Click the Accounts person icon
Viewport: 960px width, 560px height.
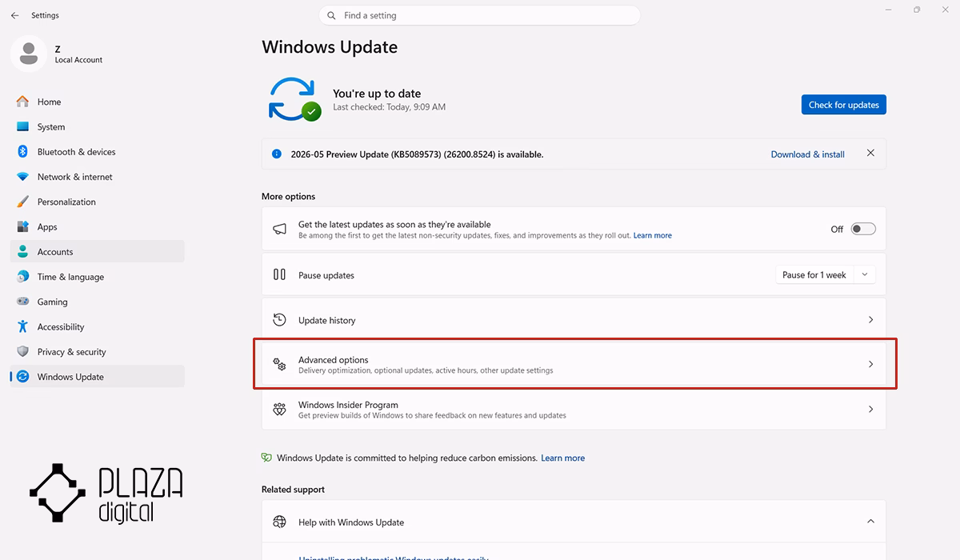22,251
